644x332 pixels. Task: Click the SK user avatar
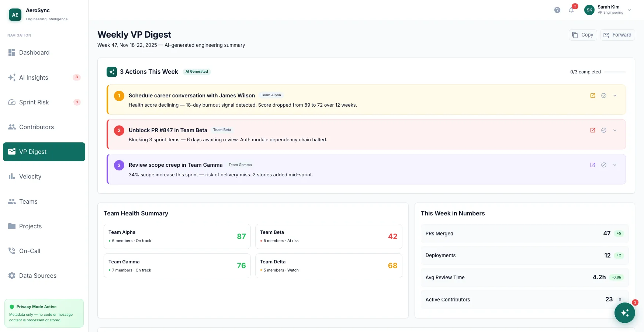tap(589, 10)
